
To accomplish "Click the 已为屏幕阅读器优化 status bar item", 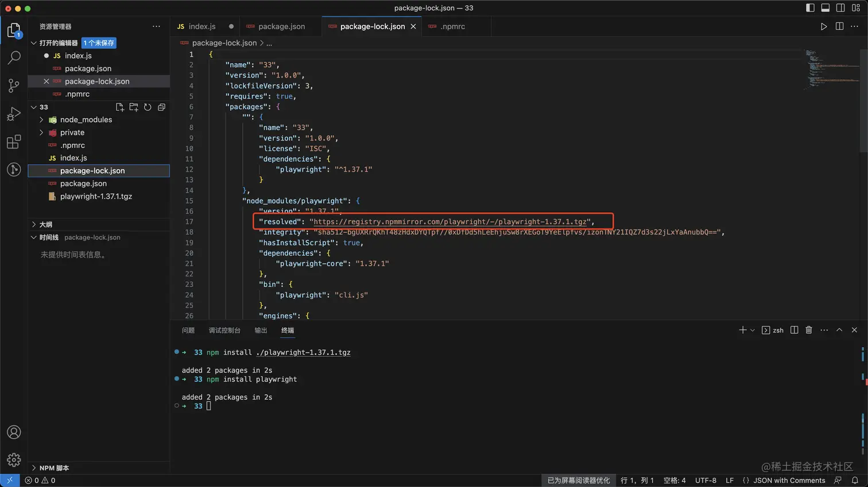I will [x=579, y=481].
